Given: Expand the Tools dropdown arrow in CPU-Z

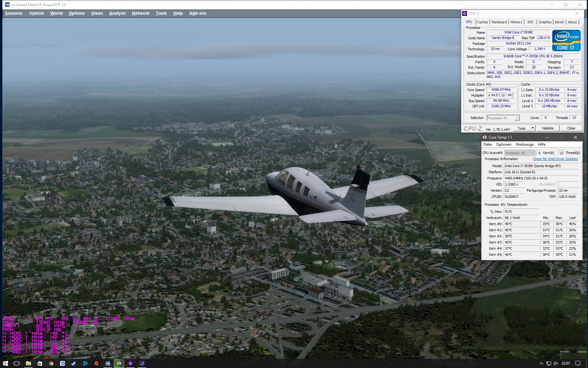Looking at the screenshot, I should 533,128.
